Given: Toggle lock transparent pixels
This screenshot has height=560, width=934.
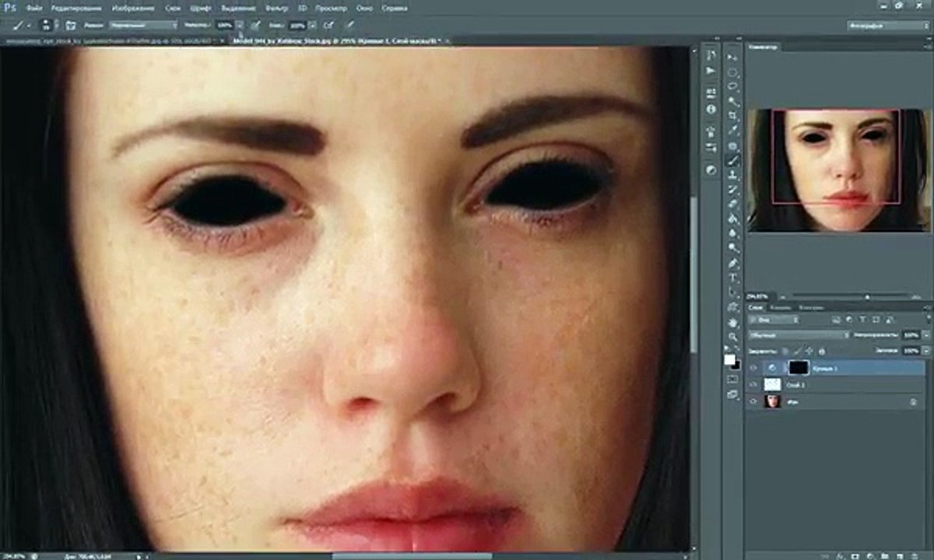Looking at the screenshot, I should 785,352.
